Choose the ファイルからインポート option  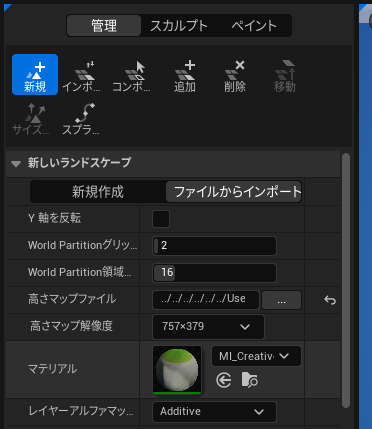[x=234, y=192]
